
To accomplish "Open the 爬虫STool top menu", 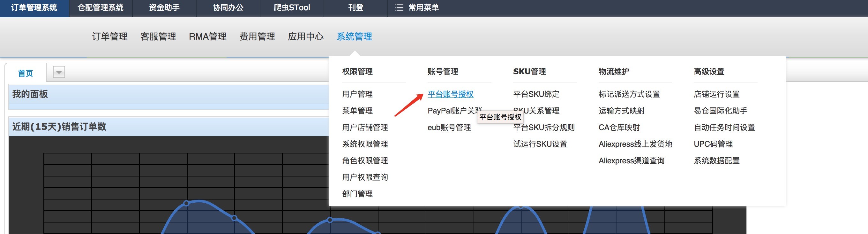I will tap(291, 7).
